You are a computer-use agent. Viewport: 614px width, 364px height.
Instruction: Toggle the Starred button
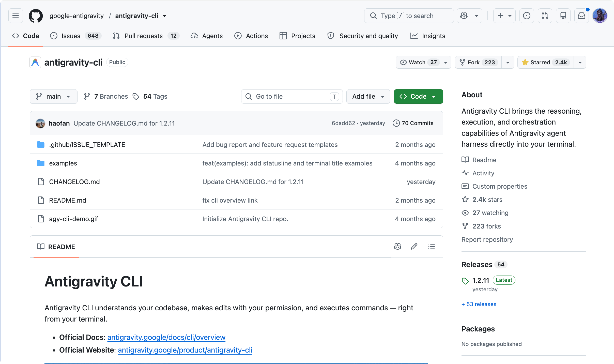click(545, 62)
